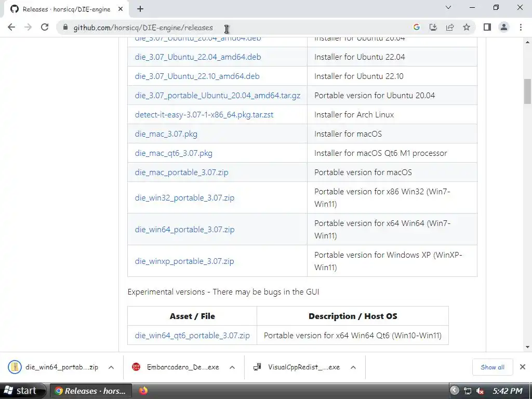The image size is (532, 399).
Task: Open the Chrome three-dot menu
Action: click(521, 27)
